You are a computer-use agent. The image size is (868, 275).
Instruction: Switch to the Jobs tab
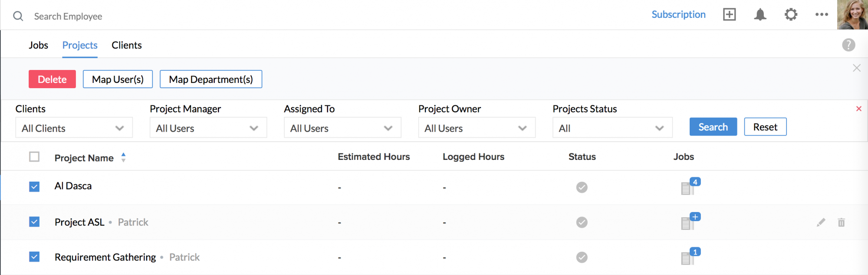38,45
